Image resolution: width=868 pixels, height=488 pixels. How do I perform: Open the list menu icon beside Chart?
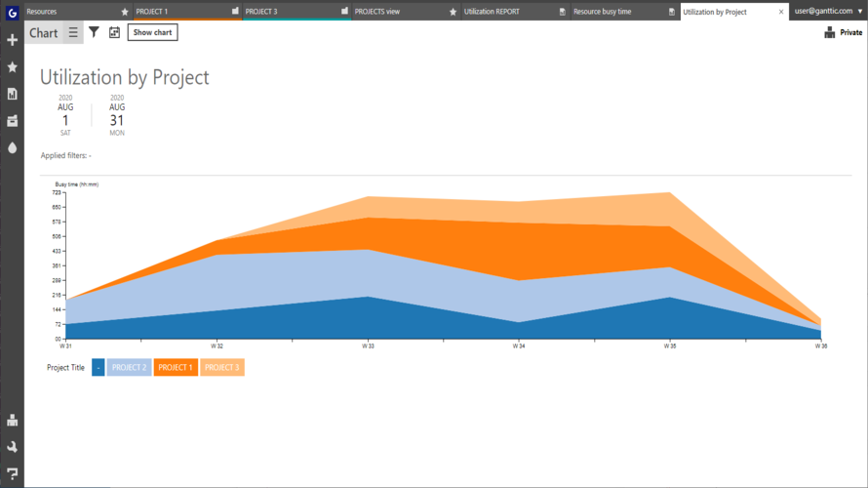[73, 32]
